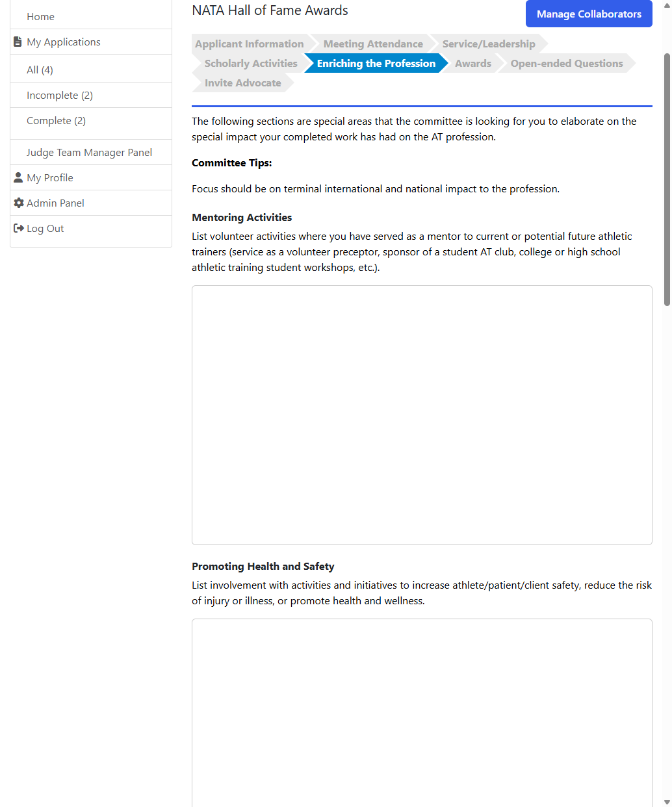
Task: Focus the Promoting Health and Safety text area
Action: click(x=422, y=713)
